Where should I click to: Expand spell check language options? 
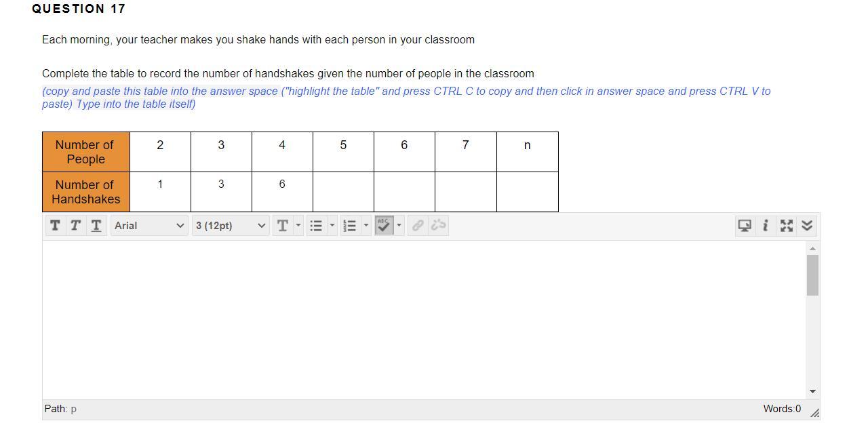click(399, 226)
